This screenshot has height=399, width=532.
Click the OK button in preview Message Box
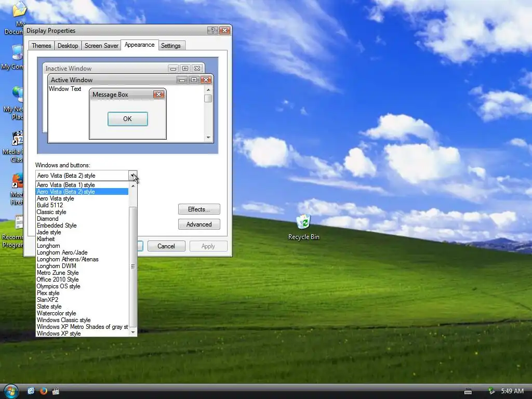point(128,119)
